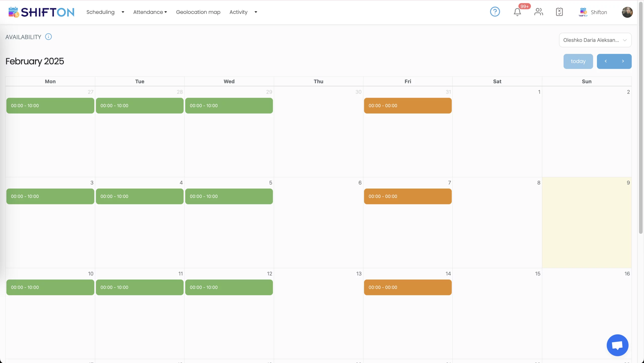
Task: Open Friday 31 orange 00:00 - 00:00 entry
Action: [408, 105]
